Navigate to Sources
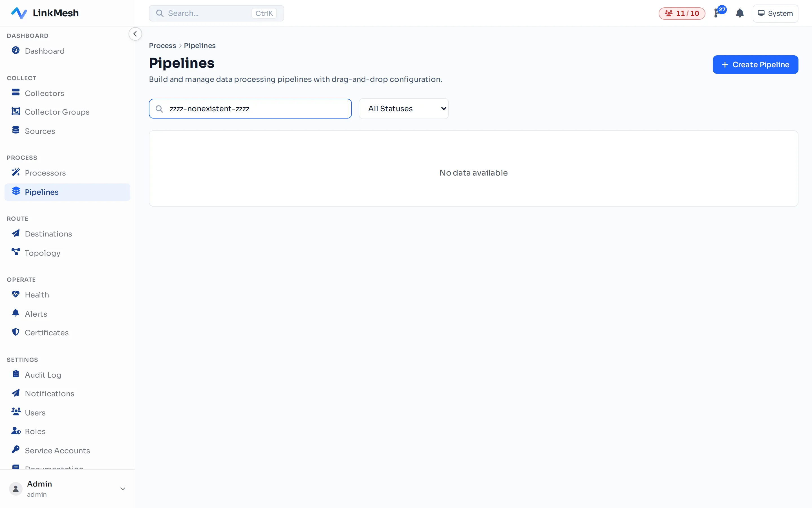The height and width of the screenshot is (508, 812). point(67,131)
